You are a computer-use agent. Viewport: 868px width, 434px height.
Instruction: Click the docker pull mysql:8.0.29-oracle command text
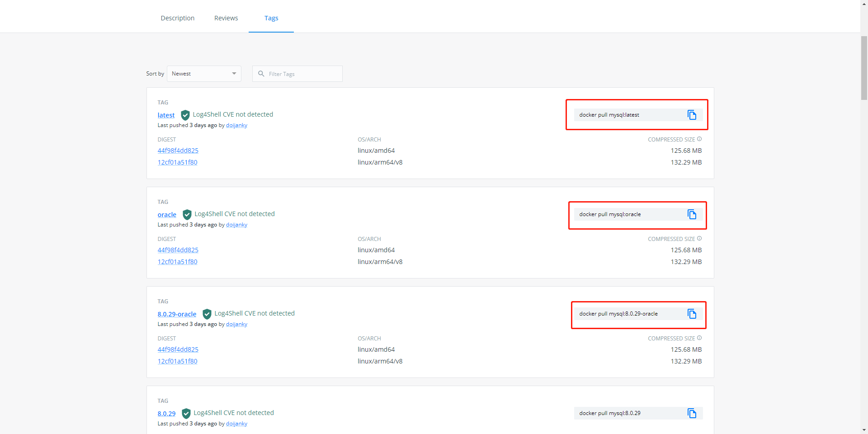618,314
